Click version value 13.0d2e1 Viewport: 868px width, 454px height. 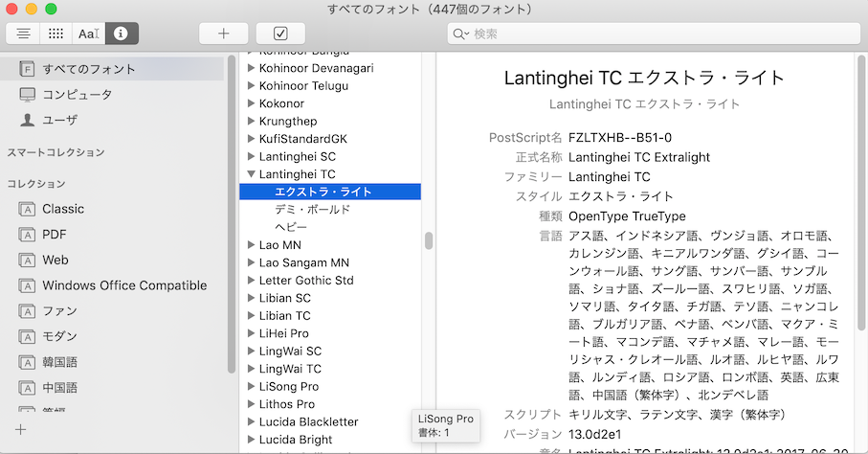[595, 434]
